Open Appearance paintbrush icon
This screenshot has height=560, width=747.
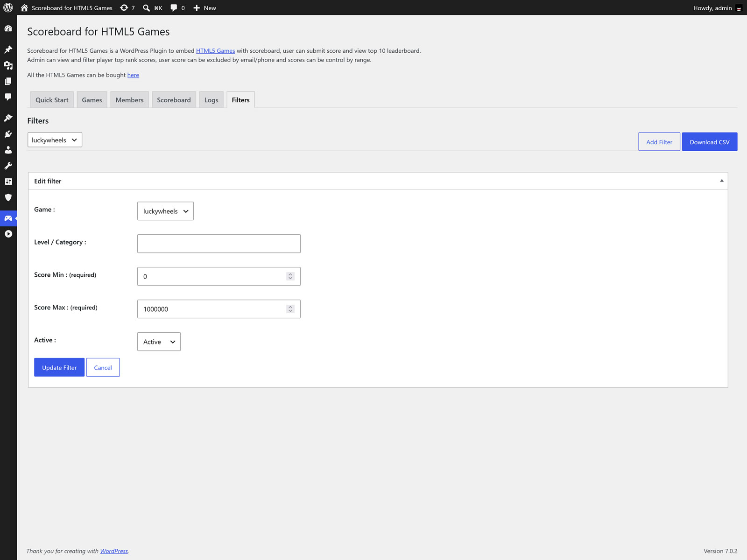pyautogui.click(x=8, y=118)
